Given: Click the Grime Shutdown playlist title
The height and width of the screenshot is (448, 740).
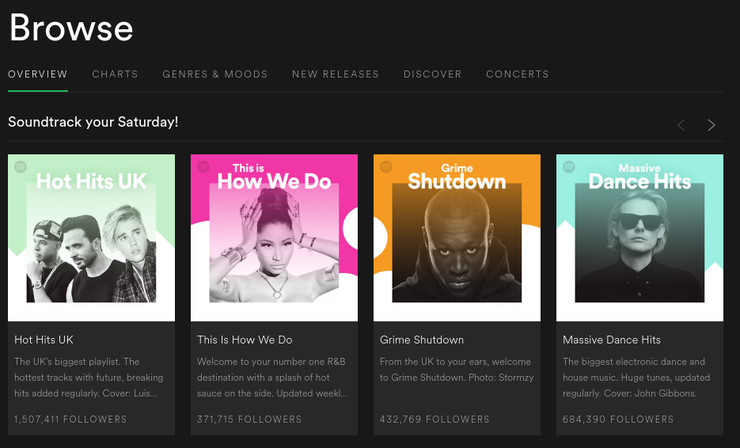Looking at the screenshot, I should [x=422, y=340].
